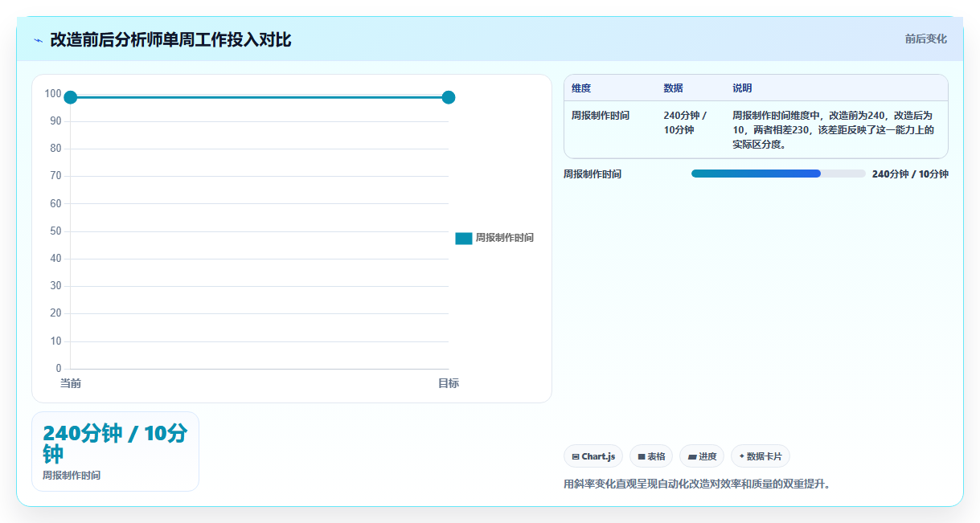Viewport: 980px width, 523px height.
Task: Click the footer note about 斜率变化
Action: click(x=697, y=484)
